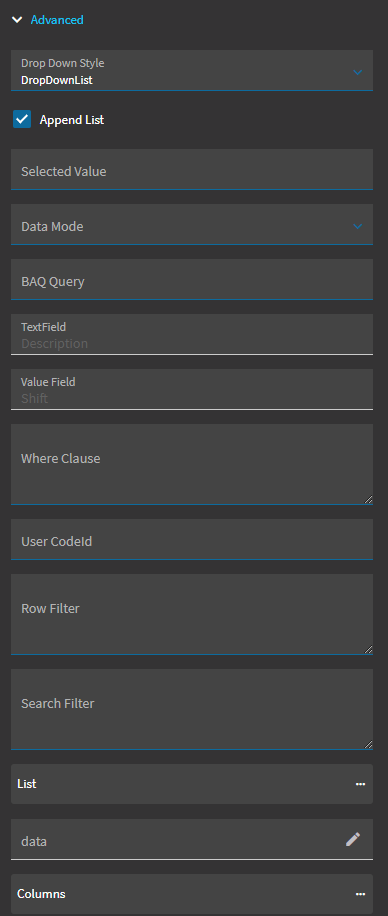Open the Columns ellipsis menu
This screenshot has width=388, height=916.
click(361, 894)
